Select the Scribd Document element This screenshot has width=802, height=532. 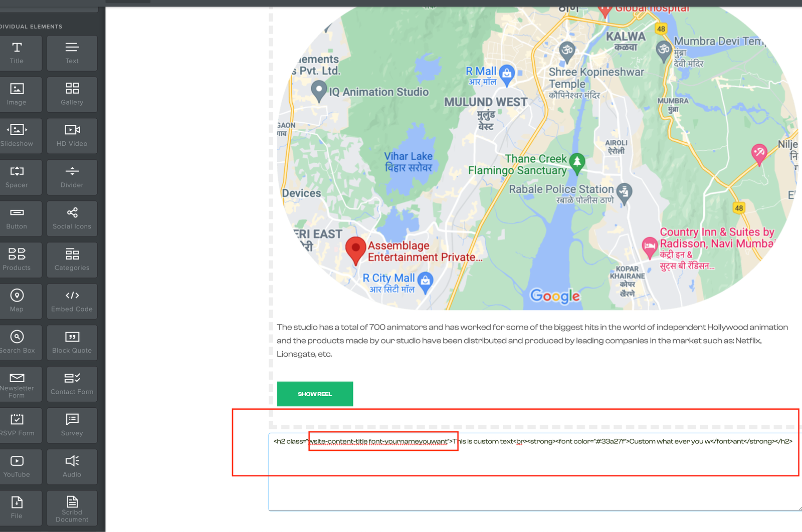(x=72, y=508)
